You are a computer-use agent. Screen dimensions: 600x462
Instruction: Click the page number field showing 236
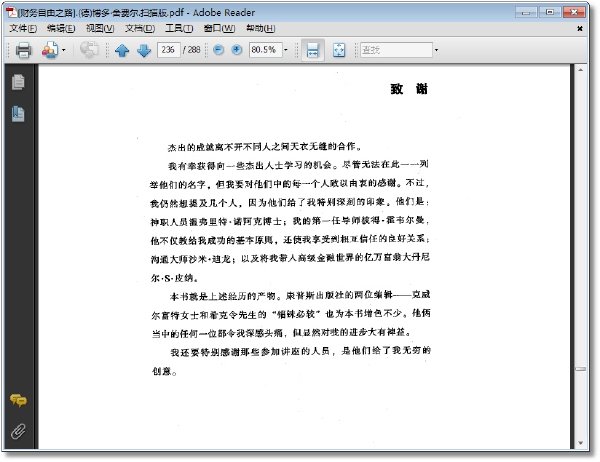click(168, 50)
